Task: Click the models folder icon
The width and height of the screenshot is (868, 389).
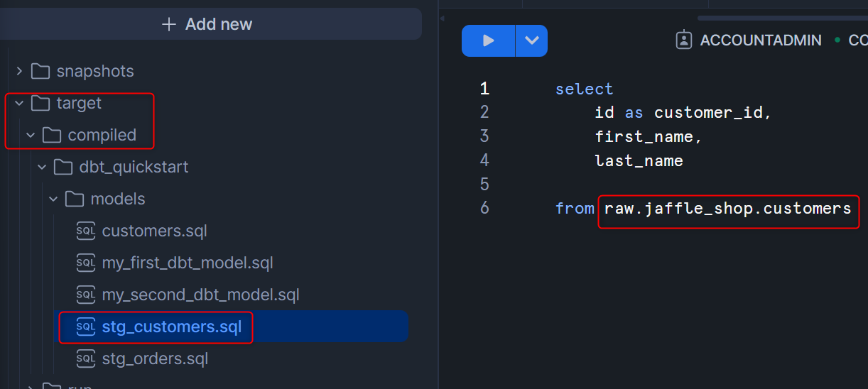Action: (x=75, y=199)
